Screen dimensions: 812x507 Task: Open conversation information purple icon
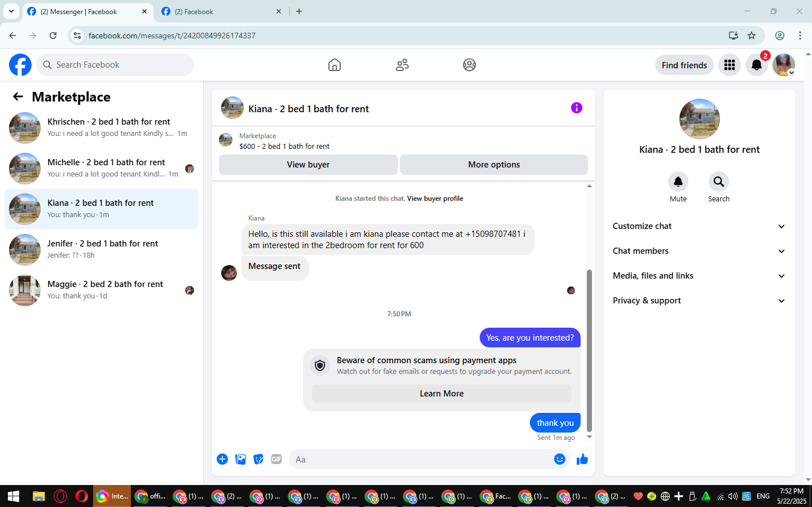point(576,108)
